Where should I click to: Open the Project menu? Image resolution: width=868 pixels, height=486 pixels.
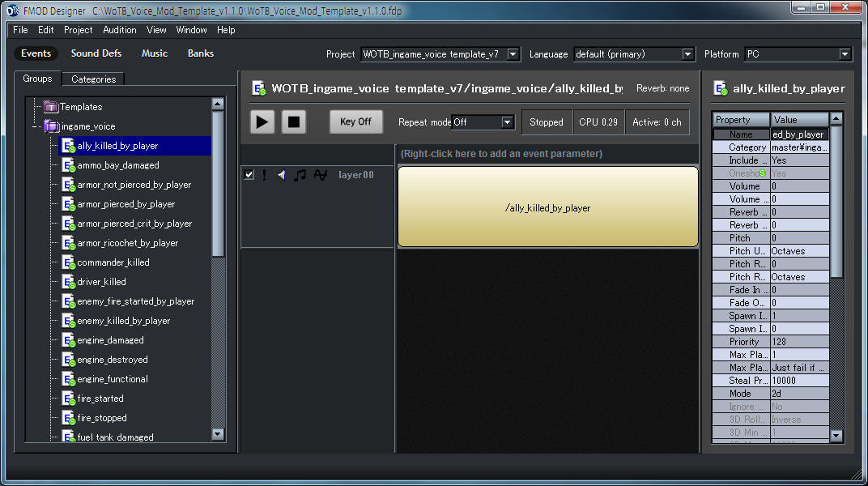pyautogui.click(x=78, y=30)
